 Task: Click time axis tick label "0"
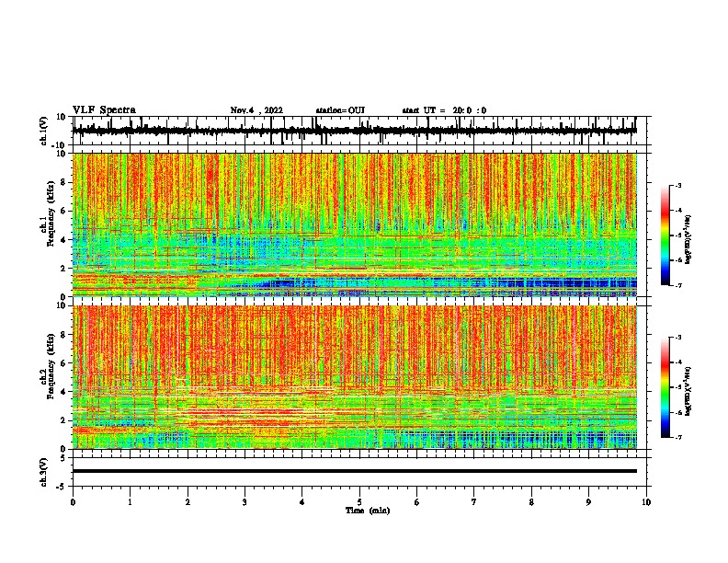[73, 502]
